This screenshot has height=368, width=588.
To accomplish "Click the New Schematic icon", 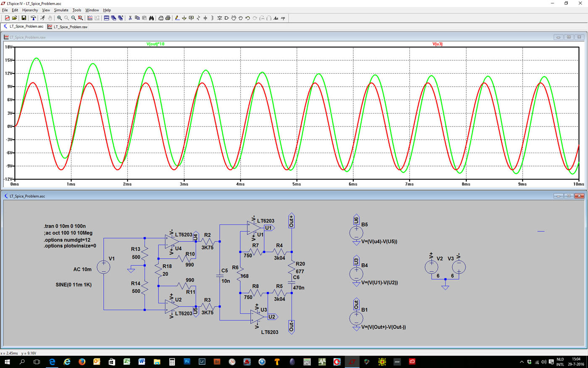I will (x=7, y=18).
